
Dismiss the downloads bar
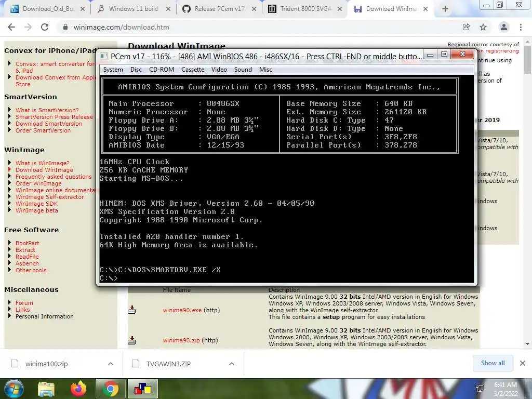pyautogui.click(x=523, y=363)
